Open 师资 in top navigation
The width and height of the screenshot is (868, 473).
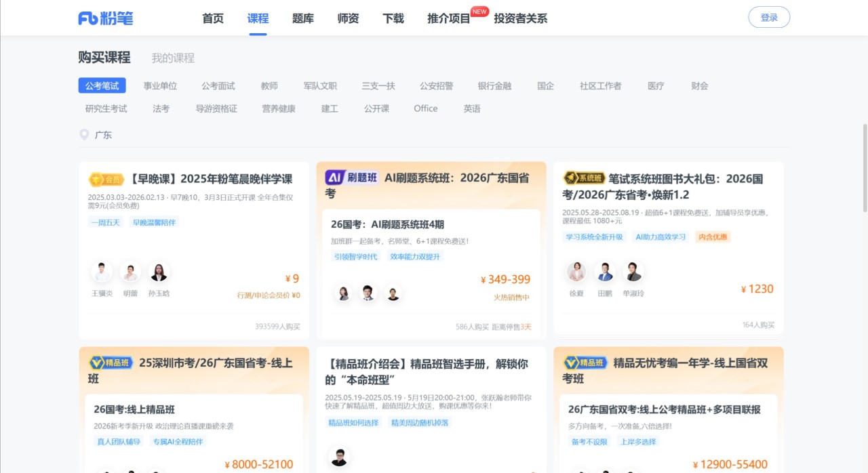(348, 18)
